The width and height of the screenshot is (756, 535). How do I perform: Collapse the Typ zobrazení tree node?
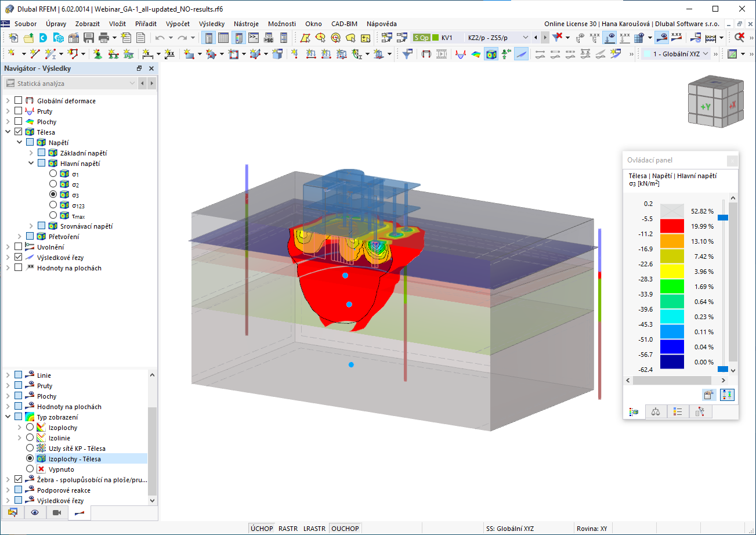[8, 417]
